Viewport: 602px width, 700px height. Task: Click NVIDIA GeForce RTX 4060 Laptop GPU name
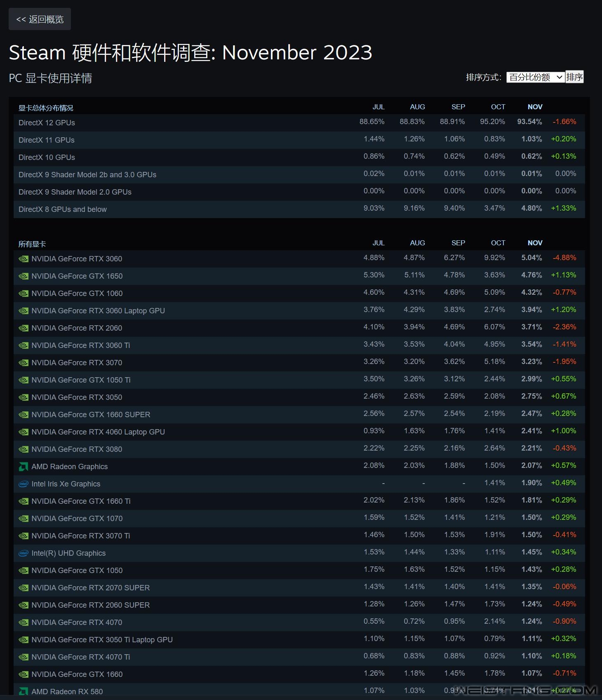click(98, 432)
